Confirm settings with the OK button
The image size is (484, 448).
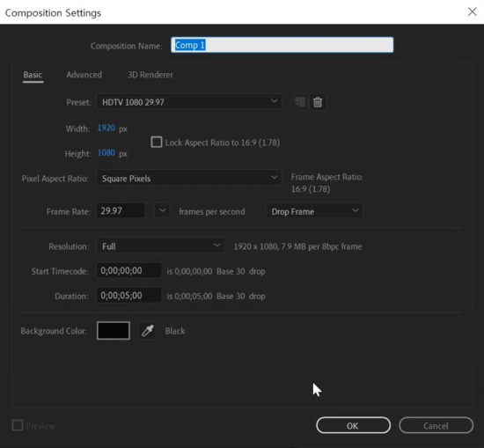click(x=353, y=425)
